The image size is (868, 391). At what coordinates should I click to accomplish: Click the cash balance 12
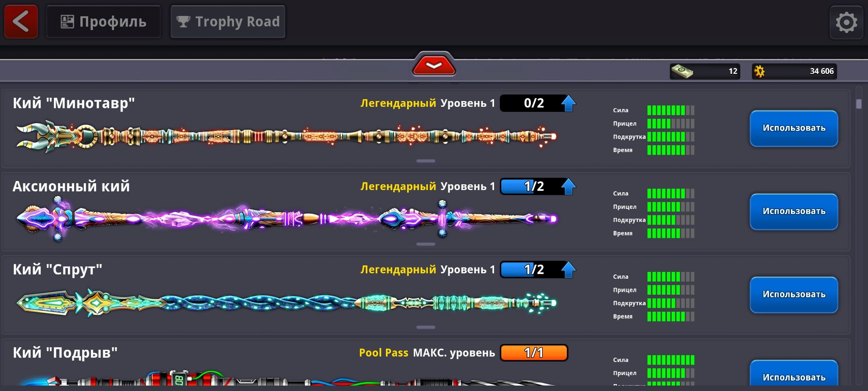733,71
